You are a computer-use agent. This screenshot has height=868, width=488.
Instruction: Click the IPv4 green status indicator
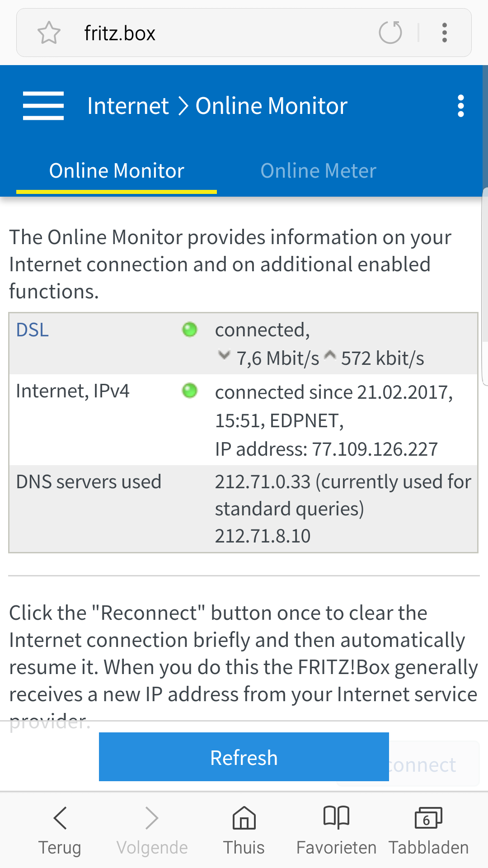click(x=190, y=391)
